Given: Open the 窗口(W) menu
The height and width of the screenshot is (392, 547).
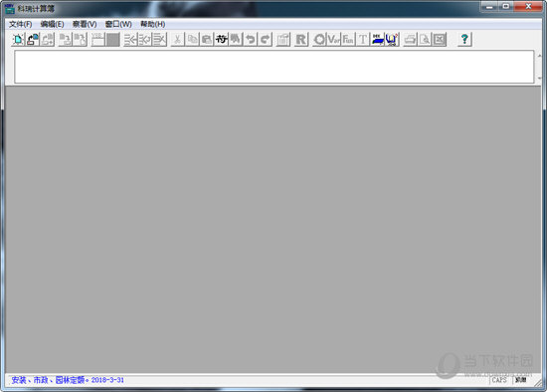Looking at the screenshot, I should pyautogui.click(x=118, y=24).
